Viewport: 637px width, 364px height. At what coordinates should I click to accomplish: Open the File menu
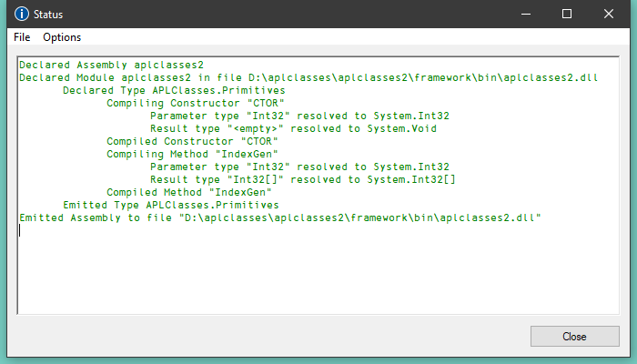coord(22,37)
